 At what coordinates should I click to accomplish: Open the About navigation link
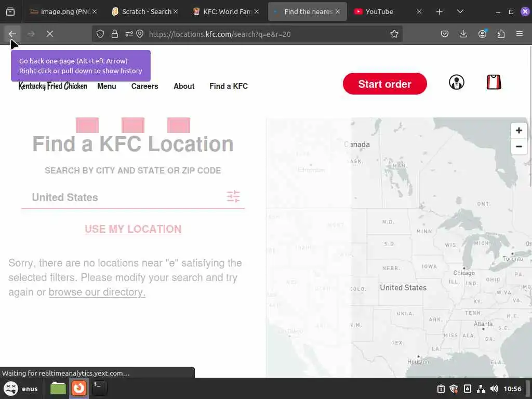[184, 86]
